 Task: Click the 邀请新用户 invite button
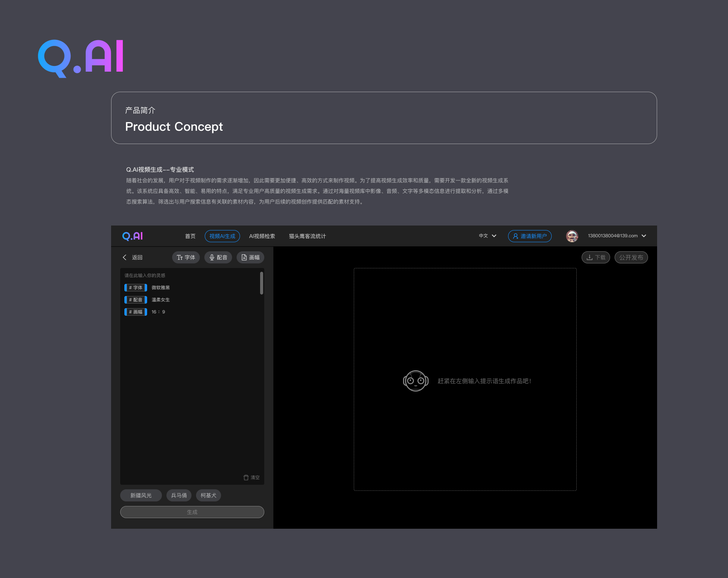point(530,236)
